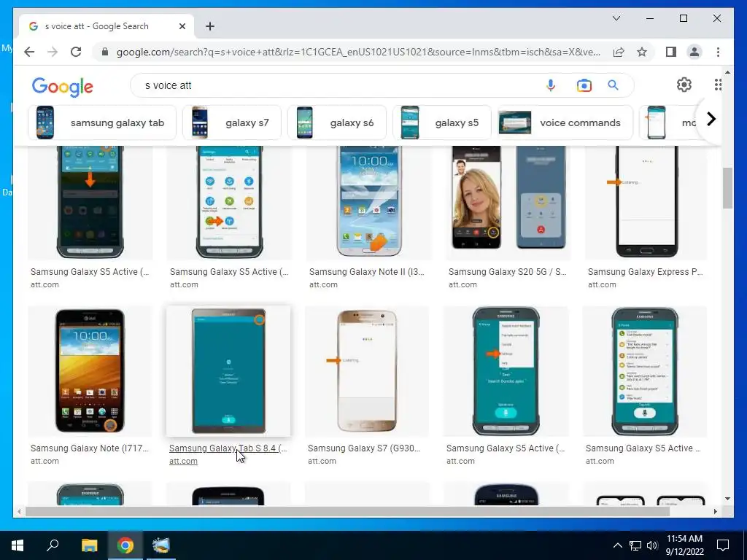Close the 's voice att' tab
Screen dimensions: 747x560
tap(182, 26)
